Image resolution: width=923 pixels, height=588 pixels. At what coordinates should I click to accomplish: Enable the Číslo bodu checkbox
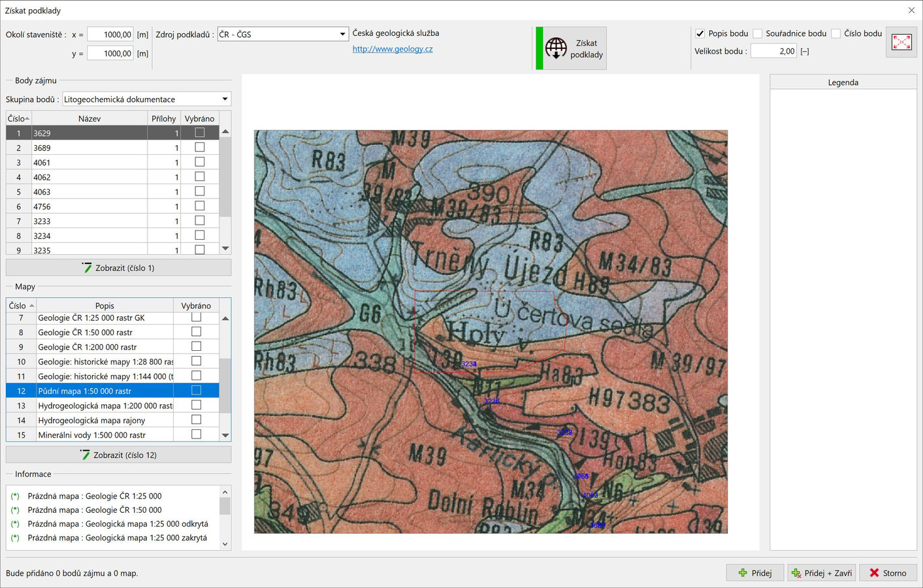point(836,33)
